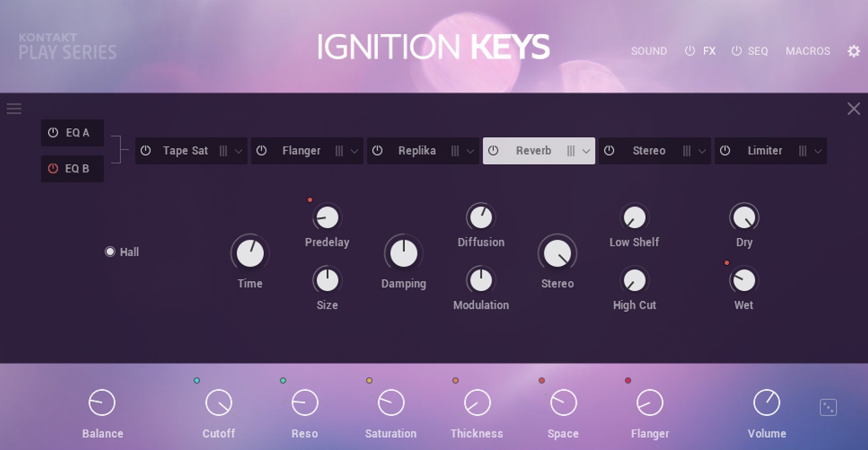Click the teal dot above Cutoff macro

(197, 380)
